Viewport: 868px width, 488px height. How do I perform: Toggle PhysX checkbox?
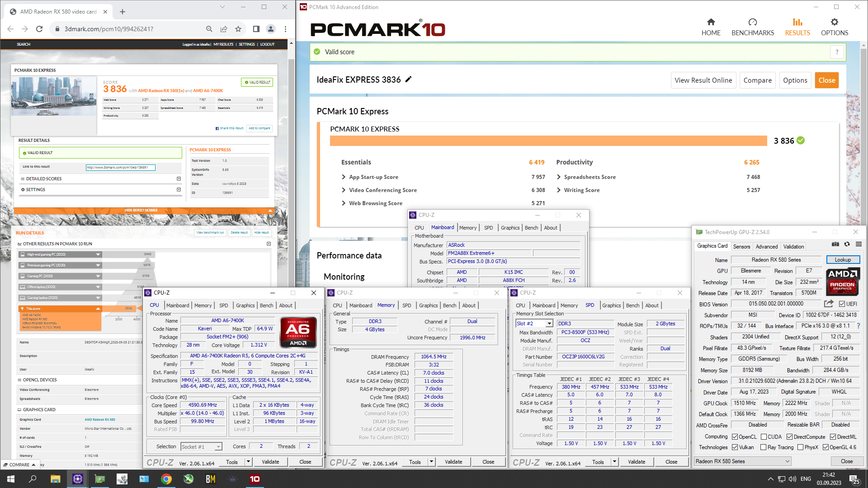click(x=801, y=447)
